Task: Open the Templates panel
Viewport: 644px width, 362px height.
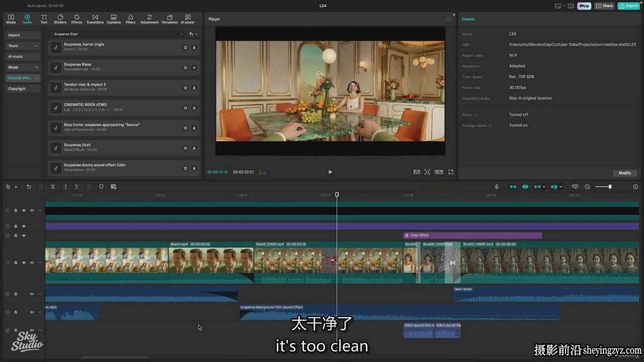Action: pos(169,19)
